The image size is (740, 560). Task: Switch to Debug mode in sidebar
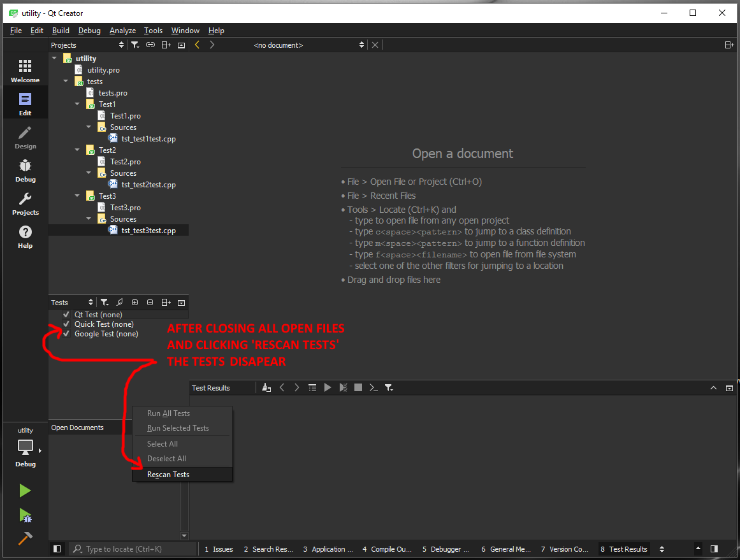25,170
